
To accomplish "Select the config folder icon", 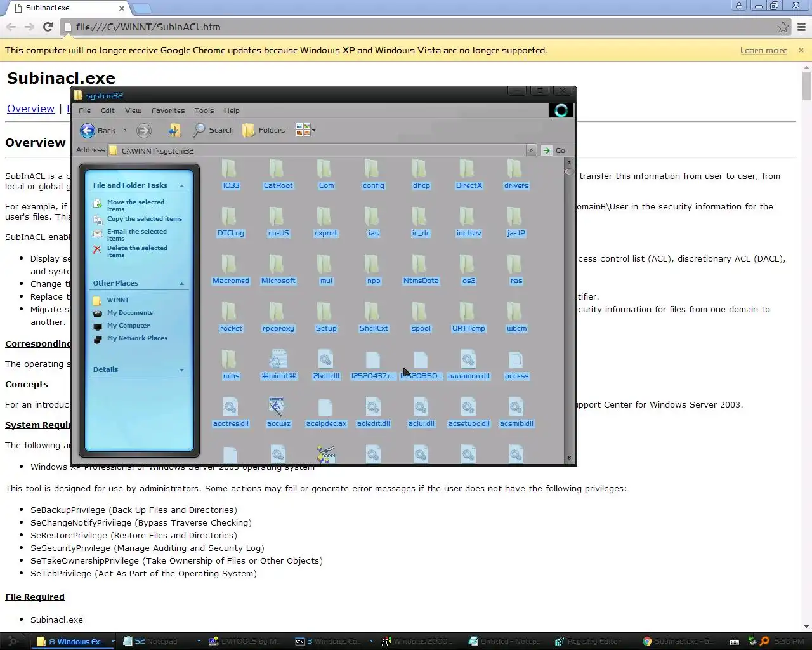I will 373,169.
